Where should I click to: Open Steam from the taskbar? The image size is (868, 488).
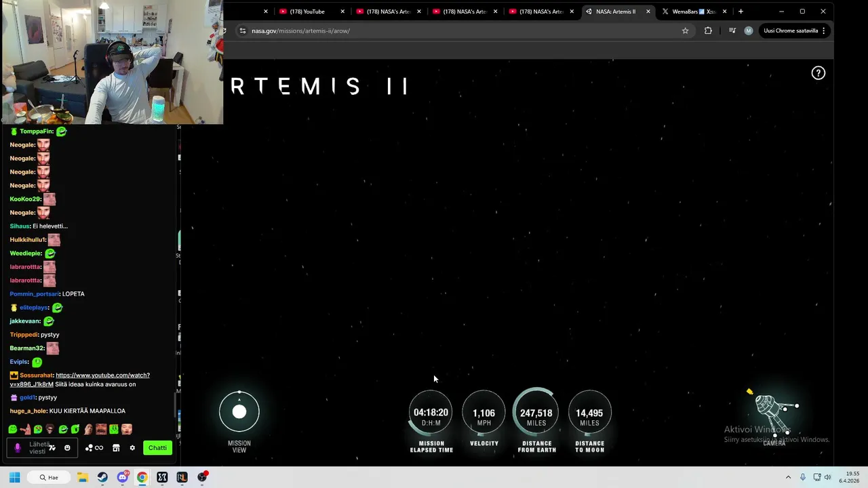click(x=102, y=477)
